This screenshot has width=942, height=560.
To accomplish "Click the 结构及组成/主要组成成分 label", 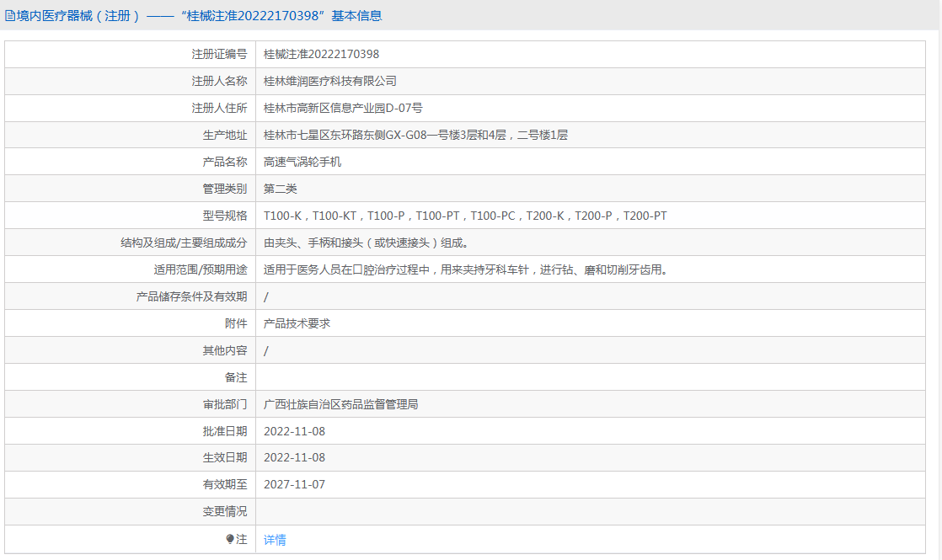I will click(x=184, y=243).
